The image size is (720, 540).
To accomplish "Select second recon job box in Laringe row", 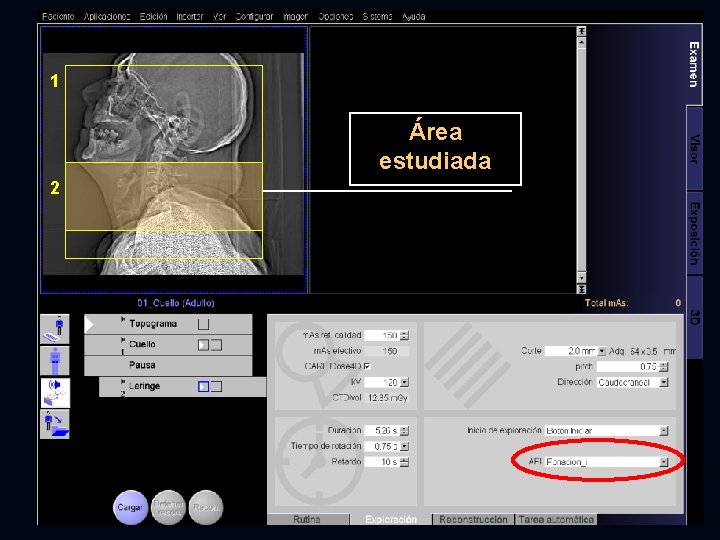I will (216, 387).
